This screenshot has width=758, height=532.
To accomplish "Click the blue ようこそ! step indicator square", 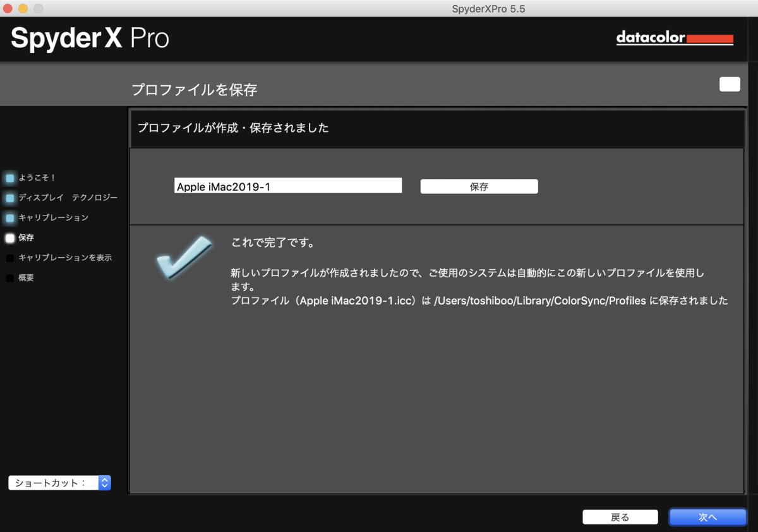I will (9, 178).
